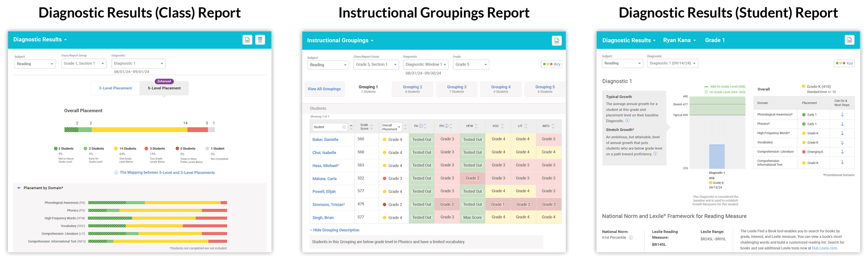The image size is (868, 260).
Task: Click the search magnifier in Student field
Action: [x=344, y=127]
